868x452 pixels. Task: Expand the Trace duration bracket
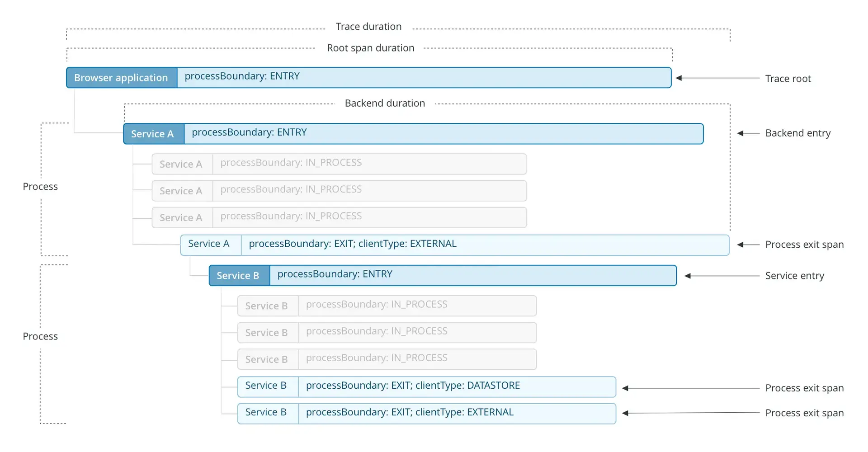coord(368,27)
